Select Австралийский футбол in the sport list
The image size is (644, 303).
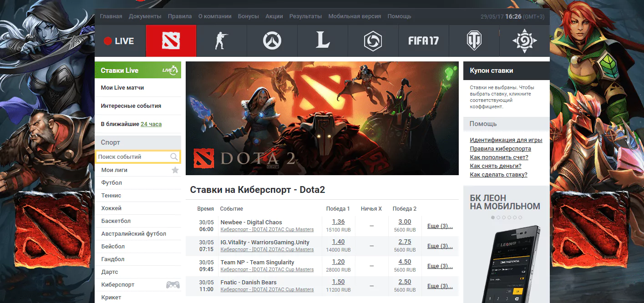[134, 233]
